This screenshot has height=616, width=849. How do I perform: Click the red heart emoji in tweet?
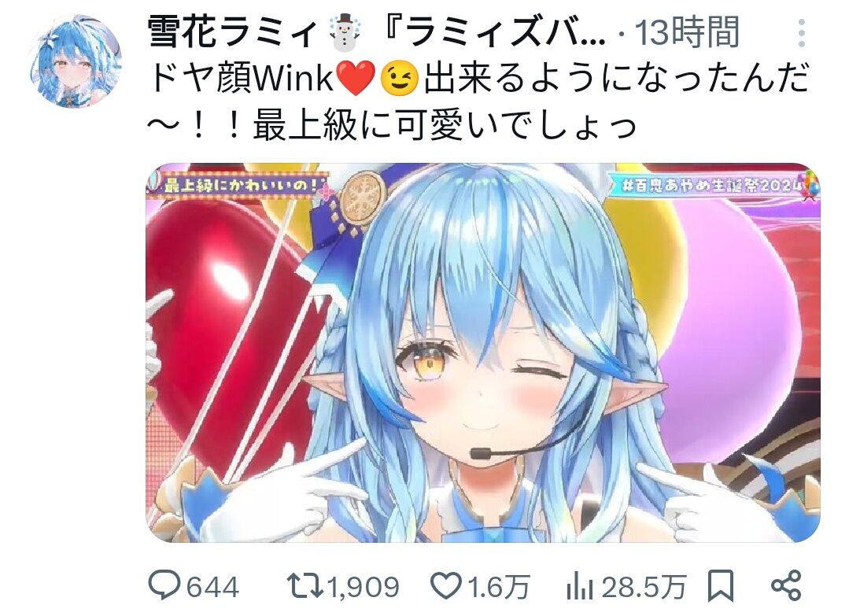[x=355, y=79]
